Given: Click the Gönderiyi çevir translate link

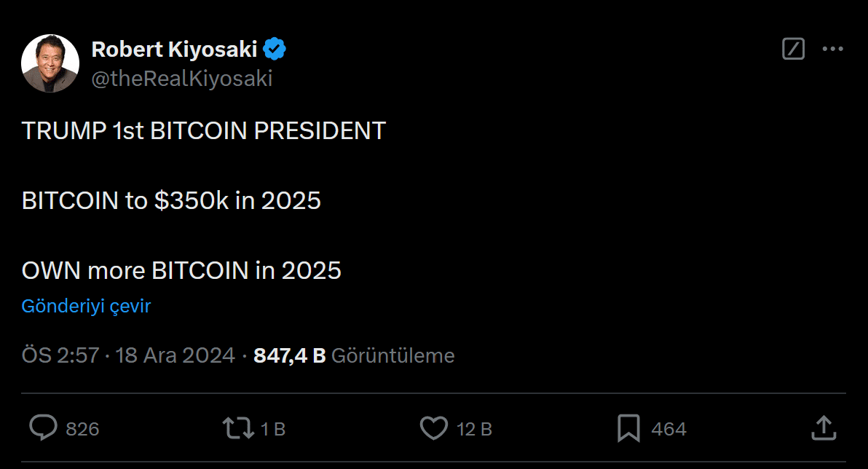Looking at the screenshot, I should pyautogui.click(x=86, y=306).
